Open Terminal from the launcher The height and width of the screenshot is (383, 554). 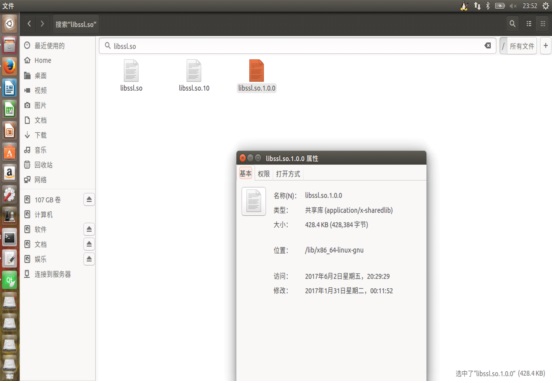(10, 237)
